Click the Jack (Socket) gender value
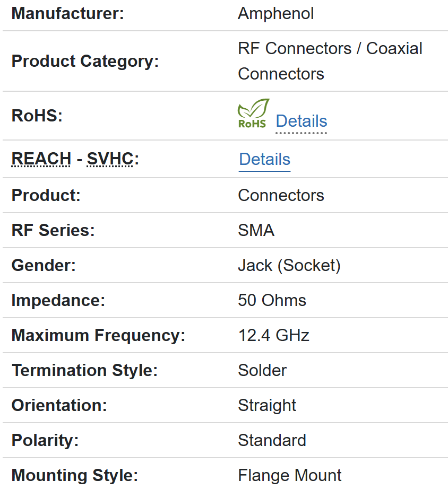 coord(289,265)
